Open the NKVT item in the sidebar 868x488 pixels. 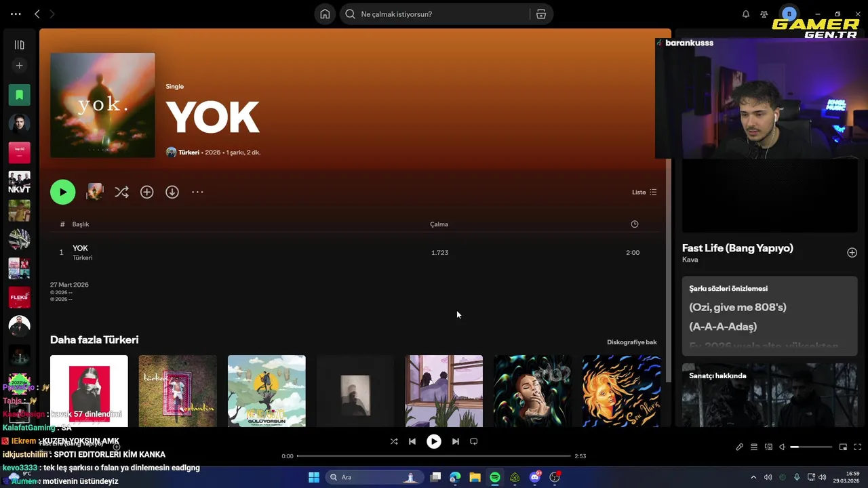tap(19, 182)
